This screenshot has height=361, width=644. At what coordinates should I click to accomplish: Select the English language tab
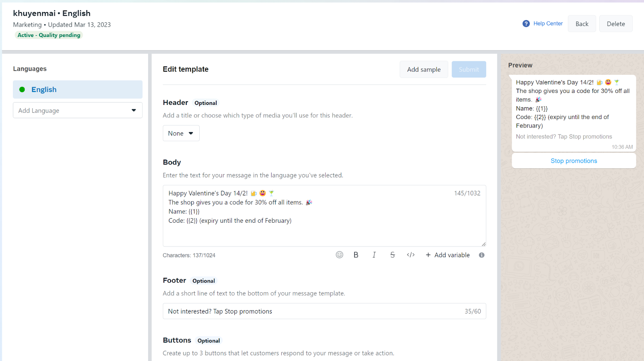tap(78, 89)
